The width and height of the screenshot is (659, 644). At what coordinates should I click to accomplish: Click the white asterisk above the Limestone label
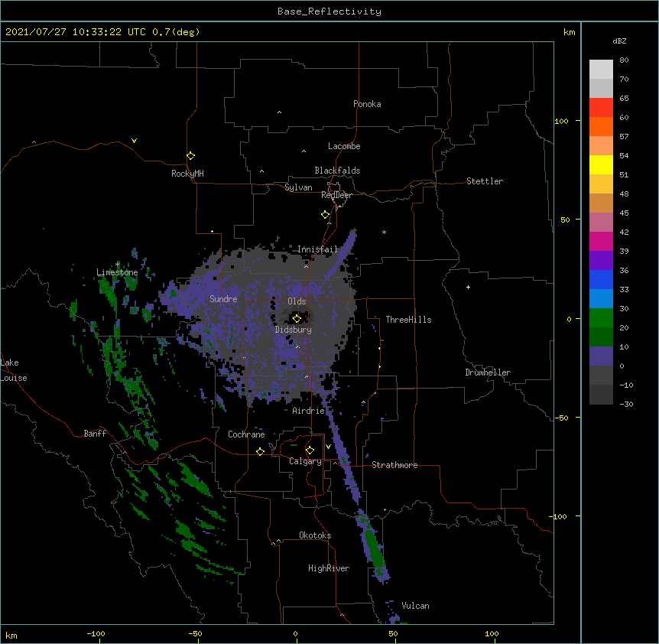[x=118, y=264]
